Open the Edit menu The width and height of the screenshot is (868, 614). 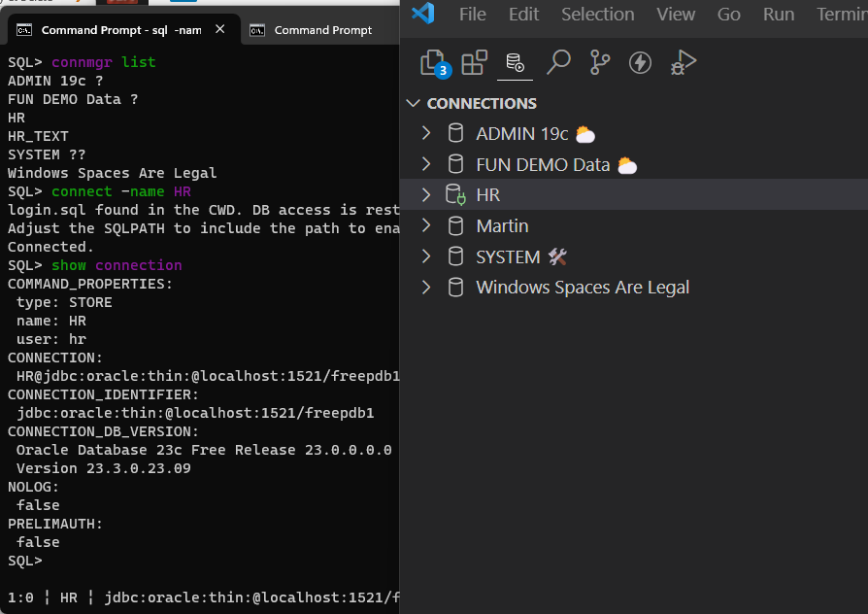tap(523, 14)
